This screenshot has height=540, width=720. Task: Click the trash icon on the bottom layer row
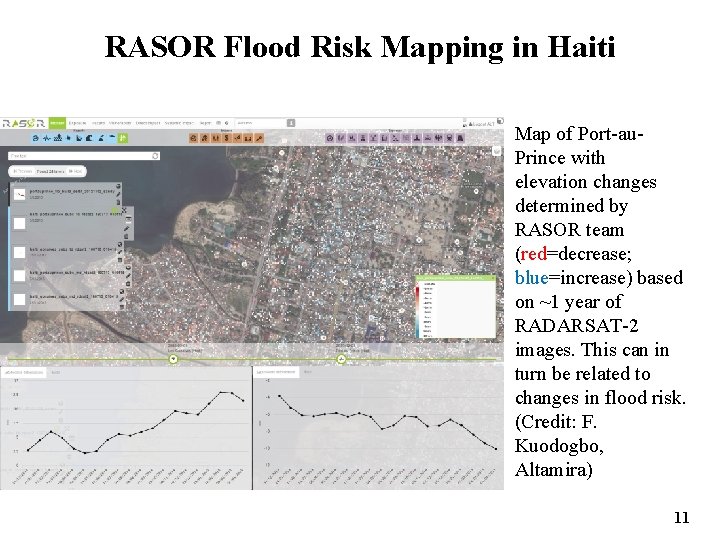pyautogui.click(x=122, y=307)
